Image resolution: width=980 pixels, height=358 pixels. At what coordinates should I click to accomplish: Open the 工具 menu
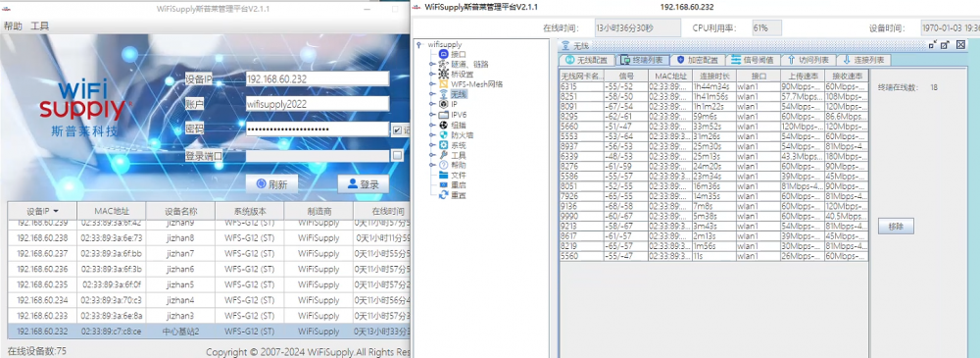click(x=40, y=26)
